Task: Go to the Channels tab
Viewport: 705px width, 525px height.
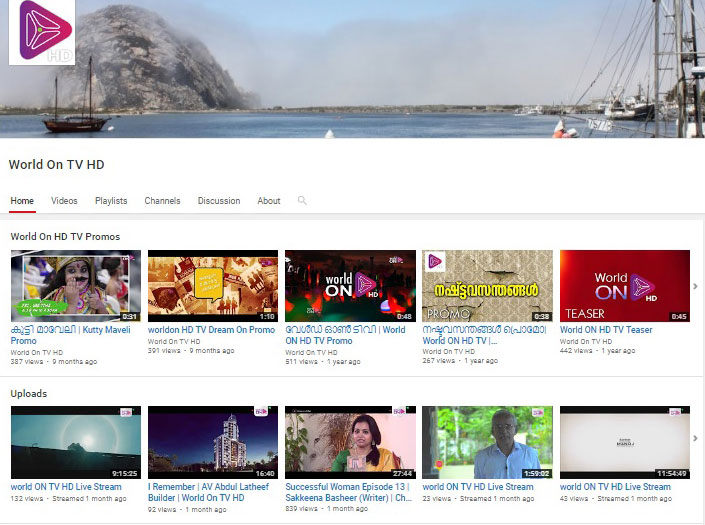Action: point(162,201)
